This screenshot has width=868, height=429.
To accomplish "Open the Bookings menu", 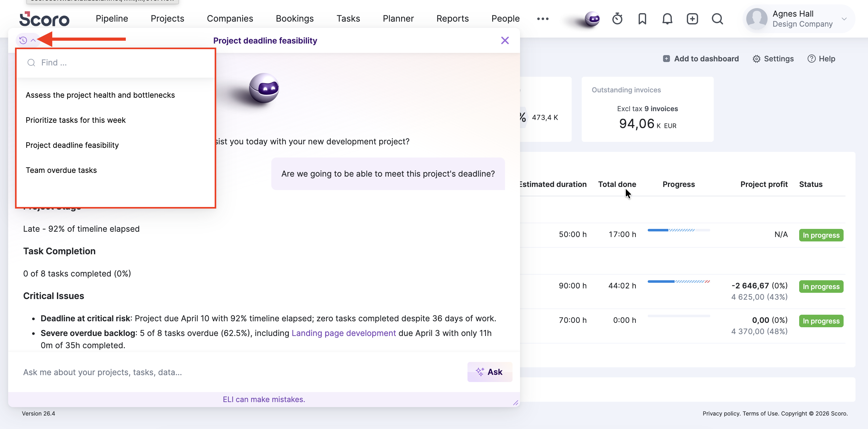I will coord(294,18).
